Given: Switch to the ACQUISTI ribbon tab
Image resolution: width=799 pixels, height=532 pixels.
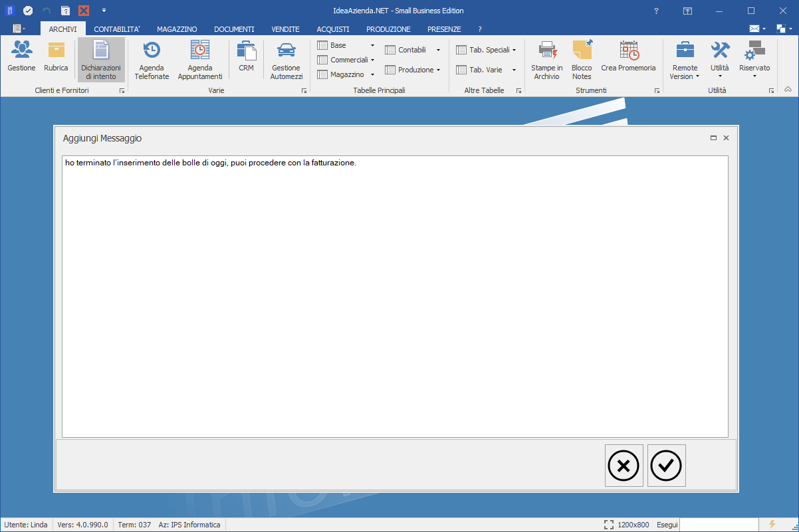Looking at the screenshot, I should (x=333, y=29).
